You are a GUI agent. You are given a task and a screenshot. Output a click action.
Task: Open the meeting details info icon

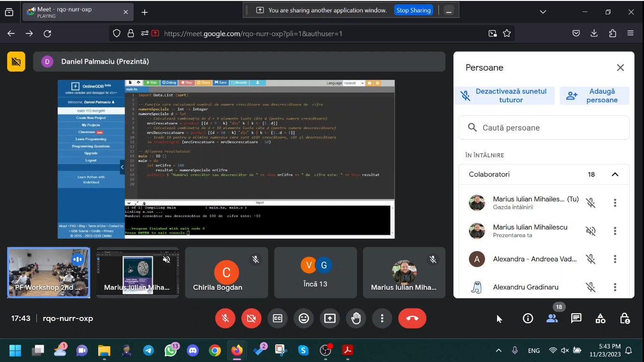pyautogui.click(x=528, y=318)
